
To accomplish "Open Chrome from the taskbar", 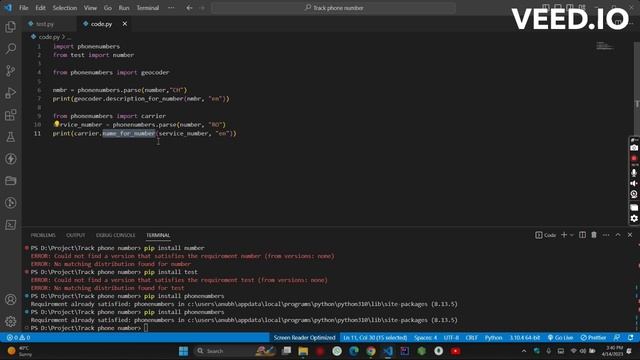I will click(x=371, y=351).
